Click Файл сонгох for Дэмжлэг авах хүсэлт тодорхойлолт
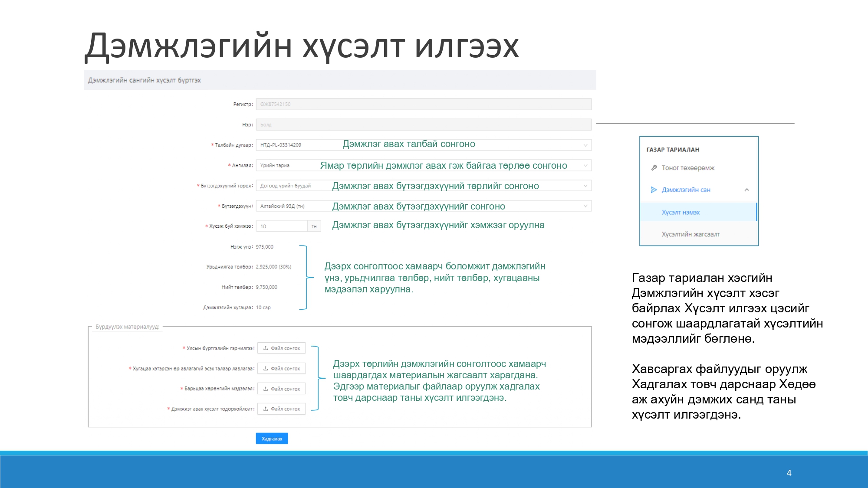868x488 pixels. (x=285, y=409)
